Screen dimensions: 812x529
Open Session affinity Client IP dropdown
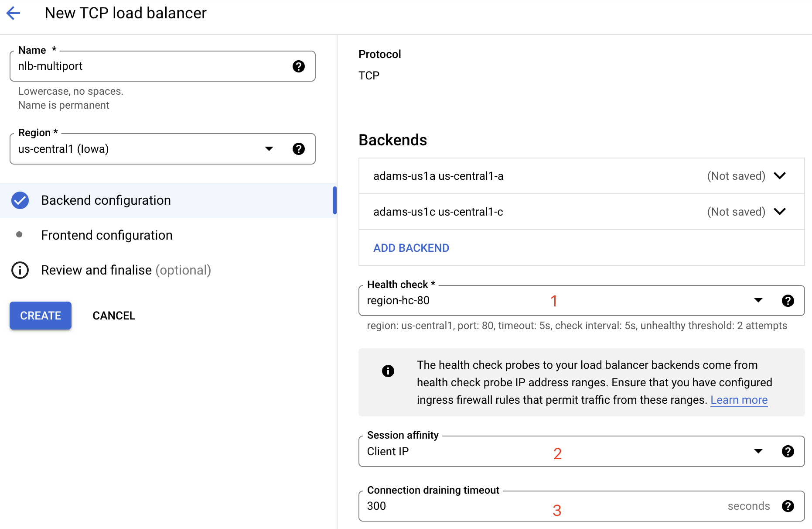pyautogui.click(x=758, y=451)
